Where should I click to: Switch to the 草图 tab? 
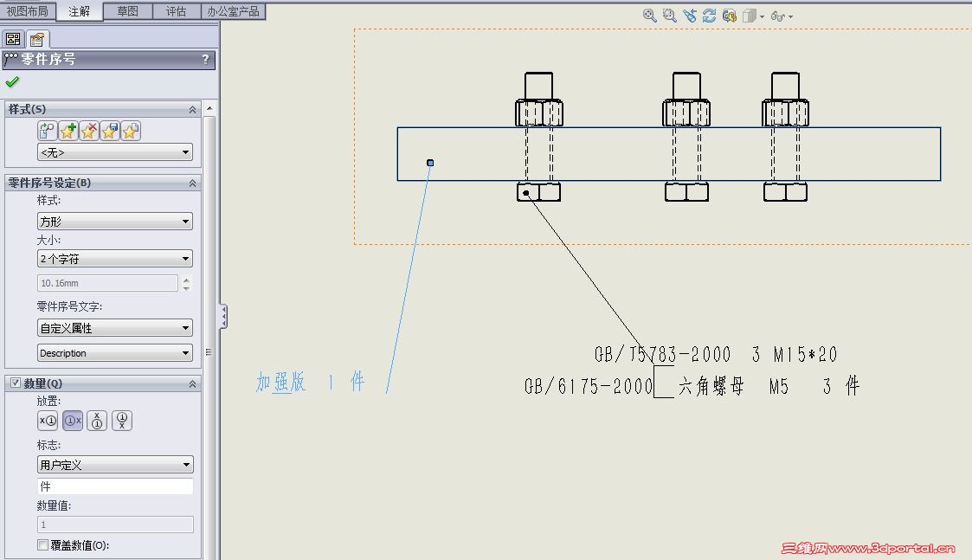click(x=128, y=11)
